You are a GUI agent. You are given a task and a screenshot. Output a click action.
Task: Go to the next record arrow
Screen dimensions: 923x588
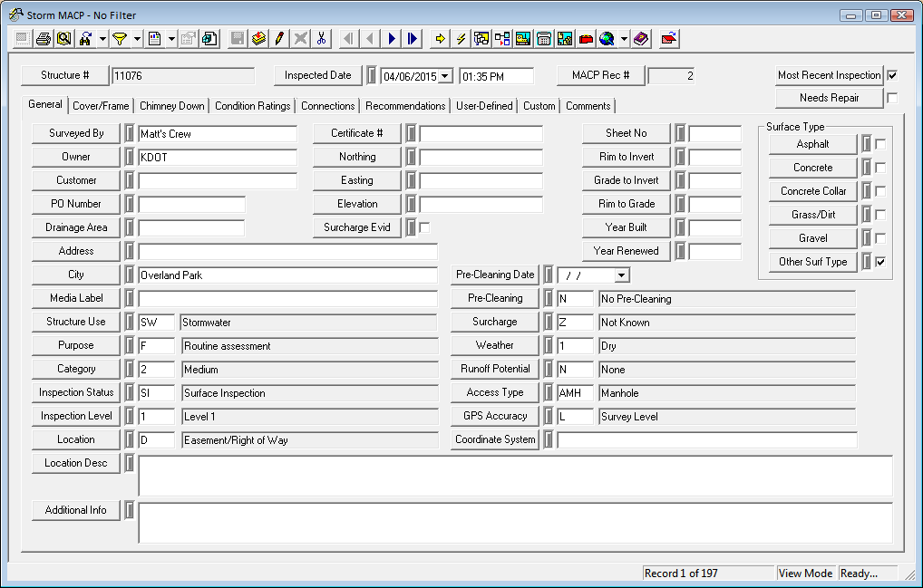(x=392, y=38)
